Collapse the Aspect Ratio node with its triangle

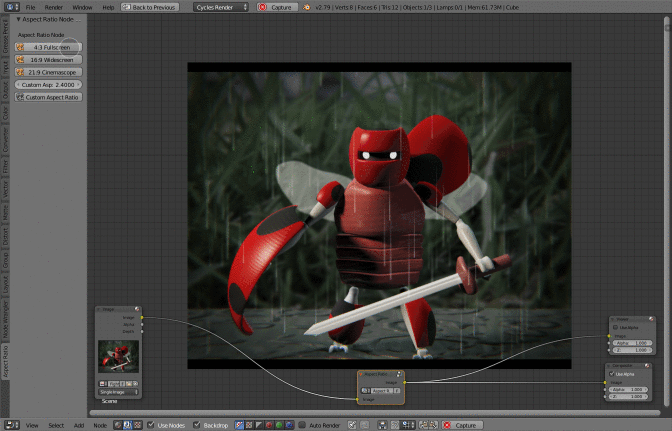pyautogui.click(x=360, y=374)
